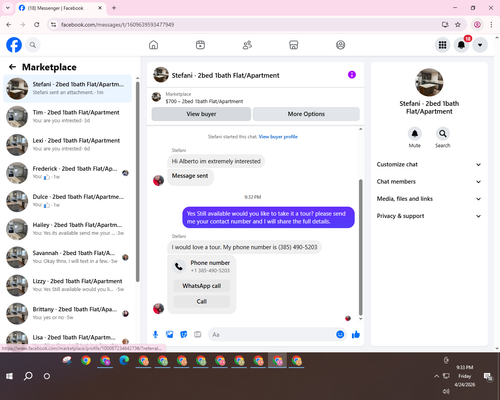Expand Media, files and links section
The width and height of the screenshot is (500, 400).
429,199
